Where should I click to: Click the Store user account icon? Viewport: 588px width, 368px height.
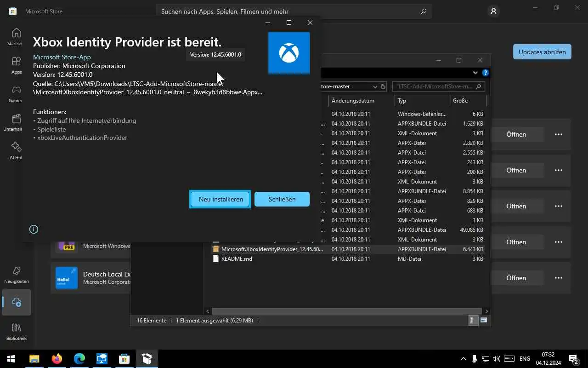tap(493, 11)
